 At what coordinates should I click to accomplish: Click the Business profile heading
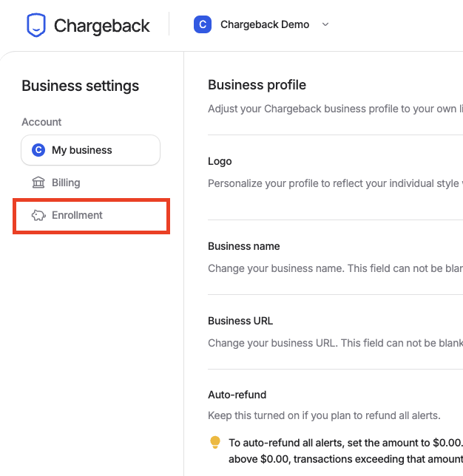click(x=257, y=85)
